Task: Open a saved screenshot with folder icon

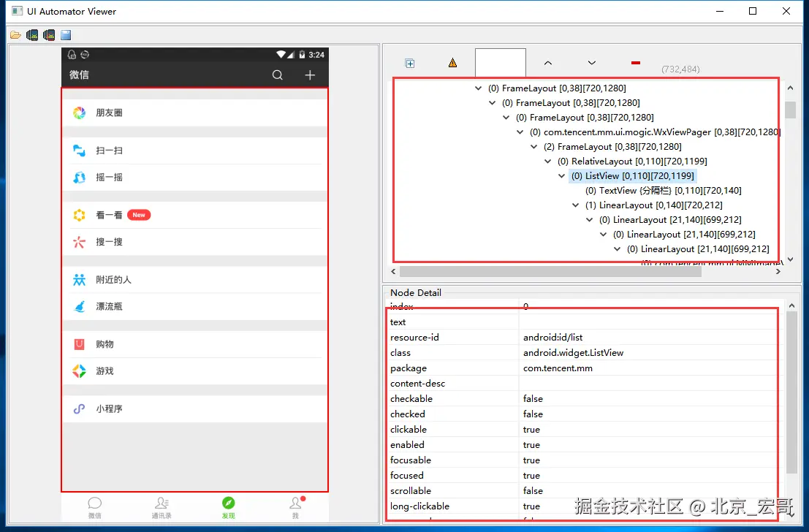Action: [x=15, y=35]
